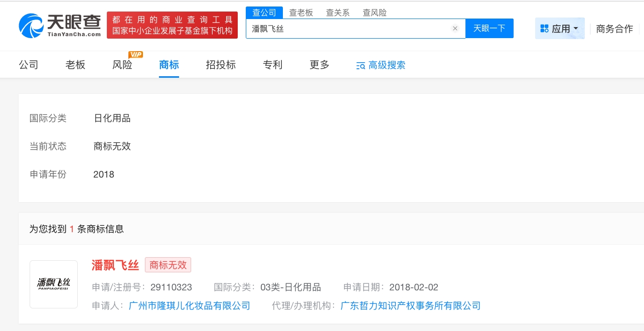
Task: Go to the 风险 VIP tab
Action: [x=122, y=65]
